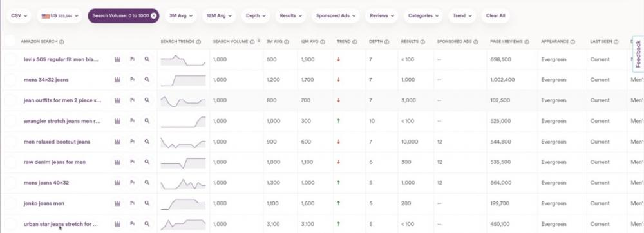Tick the select-all checkbox in table header

tap(10, 41)
